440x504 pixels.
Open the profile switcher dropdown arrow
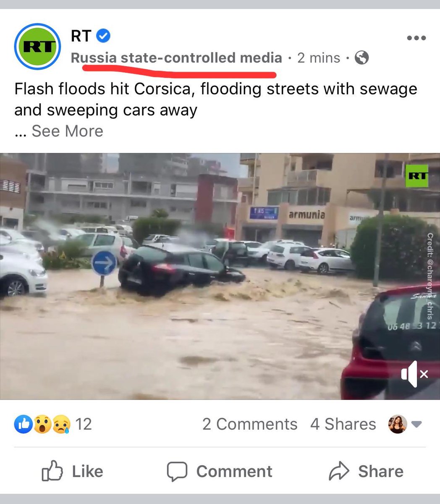coord(416,424)
